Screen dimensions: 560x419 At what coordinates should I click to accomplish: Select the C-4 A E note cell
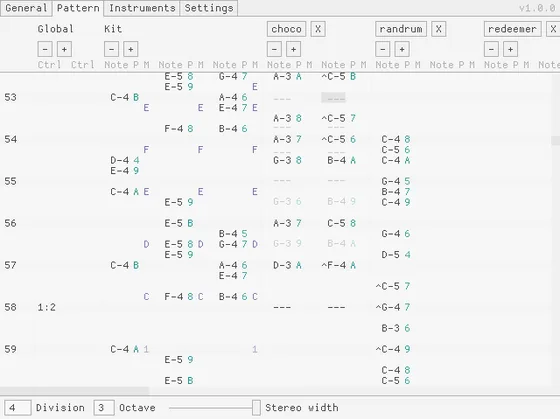pos(130,192)
